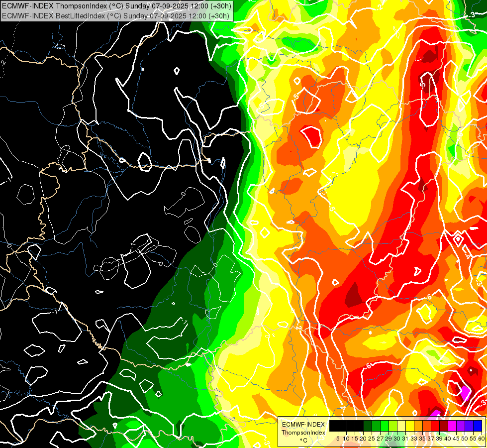
Task: Click legend scale value 25
Action: [x=372, y=439]
